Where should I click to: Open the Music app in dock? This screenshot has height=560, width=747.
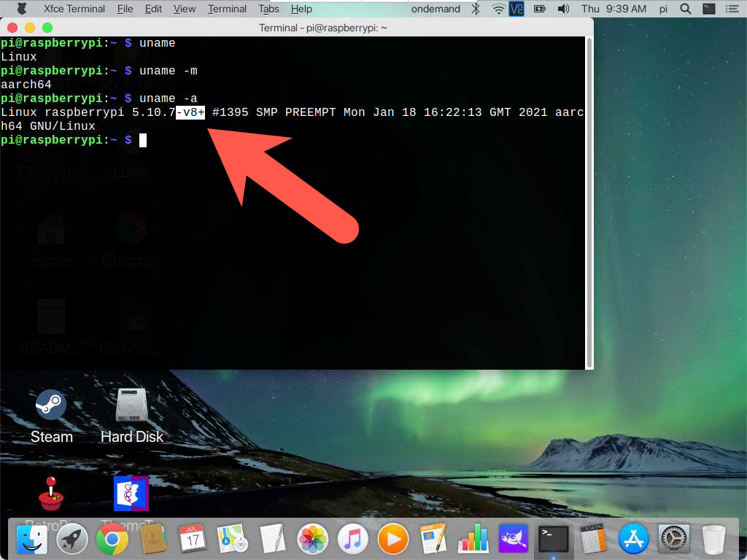pos(353,540)
